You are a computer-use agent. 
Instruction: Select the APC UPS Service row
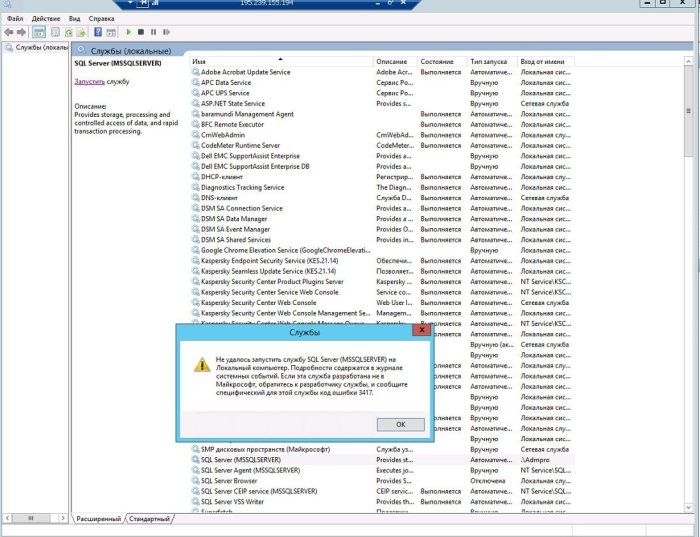click(x=382, y=93)
